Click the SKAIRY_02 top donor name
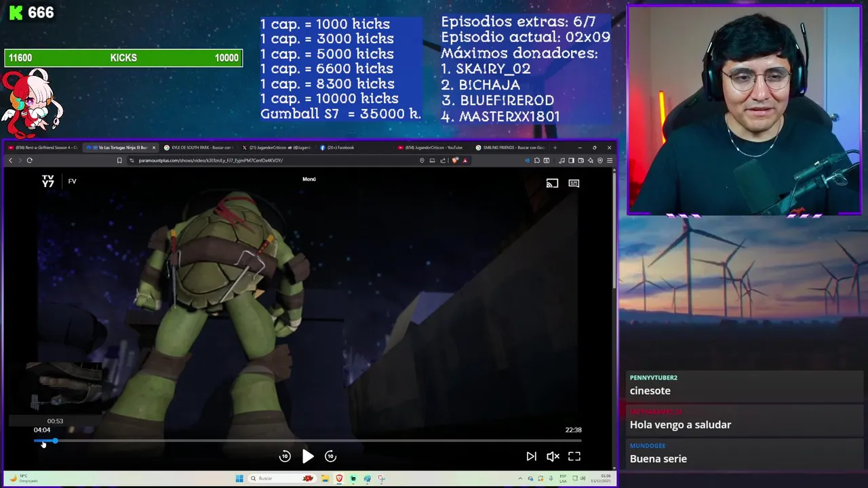This screenshot has height=488, width=868. (493, 68)
